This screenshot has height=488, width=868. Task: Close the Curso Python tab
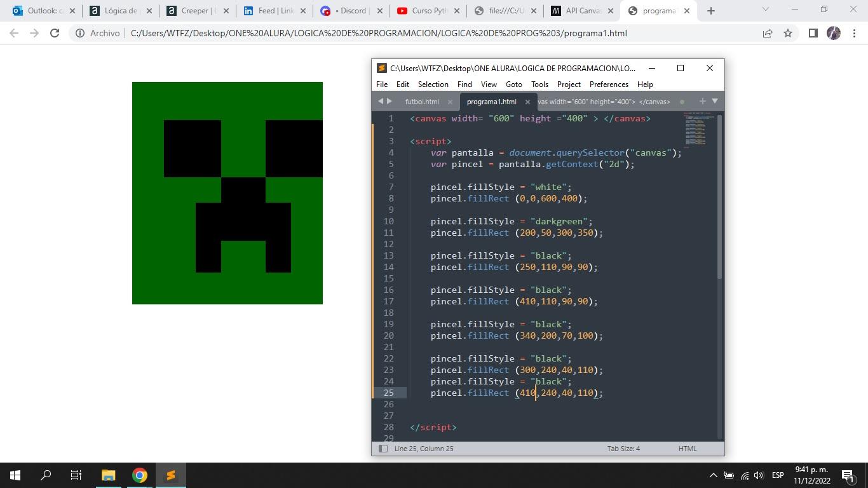tap(456, 11)
